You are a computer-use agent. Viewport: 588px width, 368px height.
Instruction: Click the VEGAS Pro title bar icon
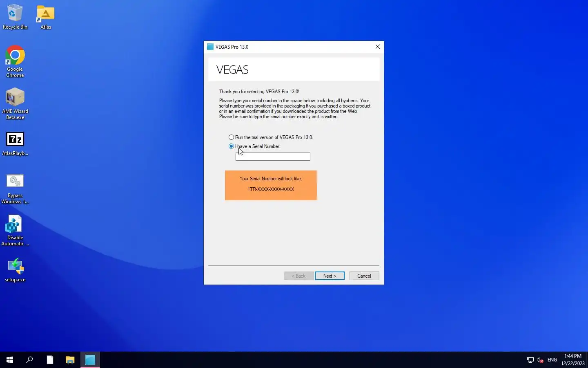coord(210,47)
